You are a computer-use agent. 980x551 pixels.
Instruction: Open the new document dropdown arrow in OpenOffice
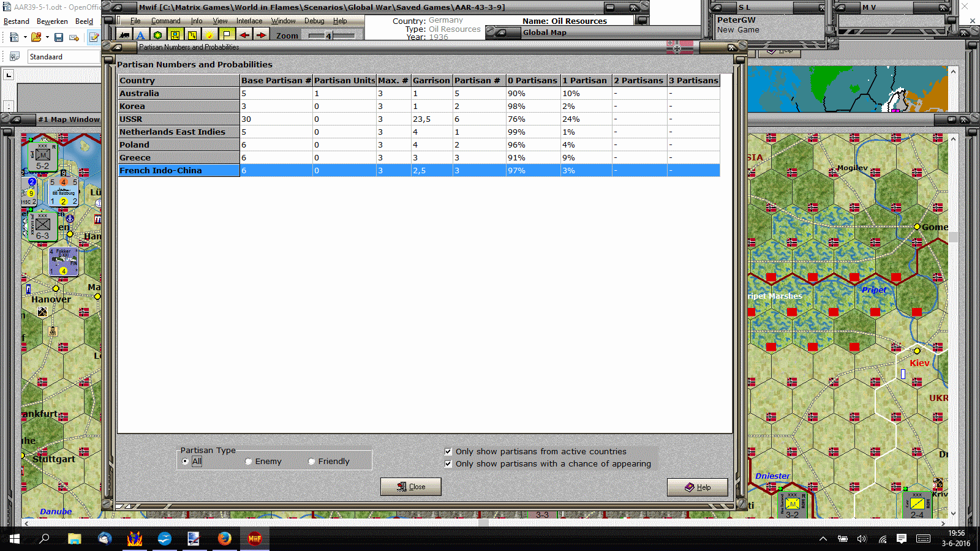click(25, 37)
